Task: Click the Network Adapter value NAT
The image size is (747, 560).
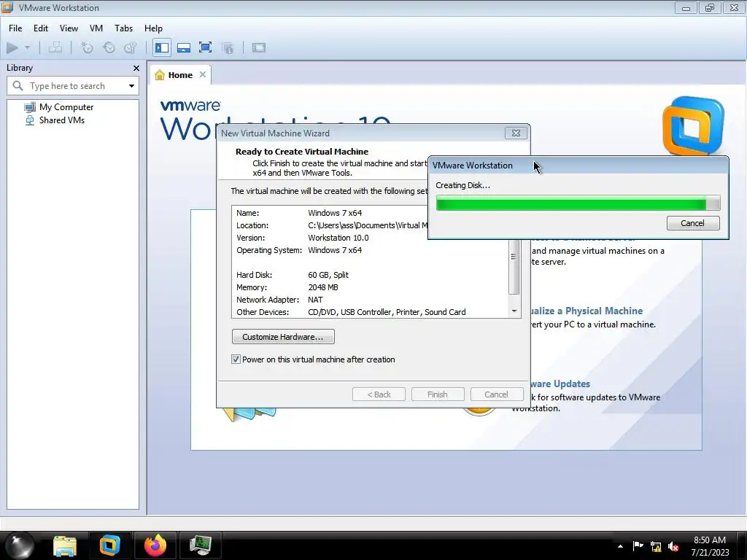Action: pyautogui.click(x=315, y=300)
